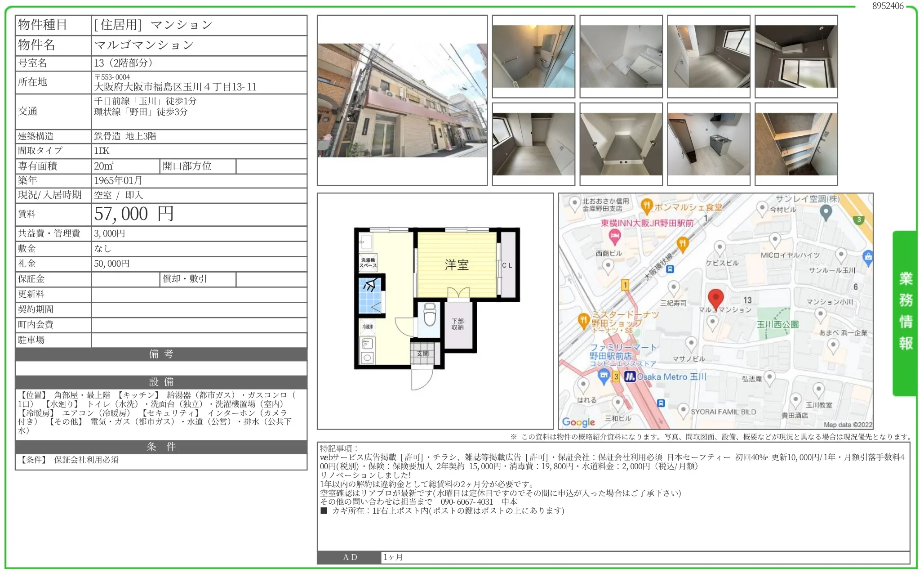Click the ボンマルシェ食堂 restaurant icon
This screenshot has height=569, width=924.
pos(646,206)
